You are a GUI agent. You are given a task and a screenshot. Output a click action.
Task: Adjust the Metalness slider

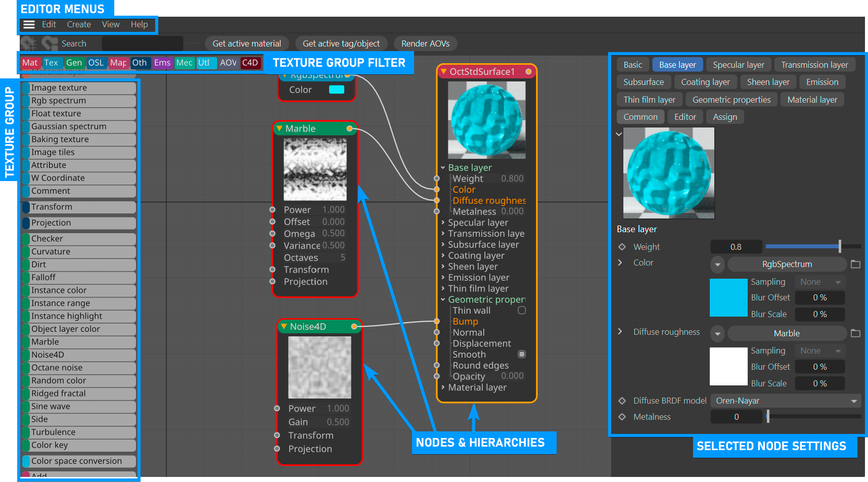tap(813, 416)
